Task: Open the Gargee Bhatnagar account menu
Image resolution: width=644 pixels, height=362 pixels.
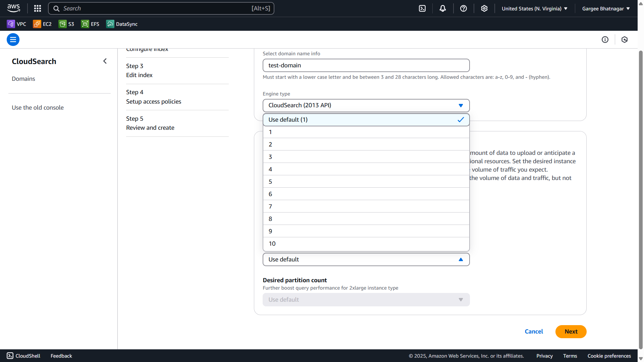Action: click(x=606, y=8)
